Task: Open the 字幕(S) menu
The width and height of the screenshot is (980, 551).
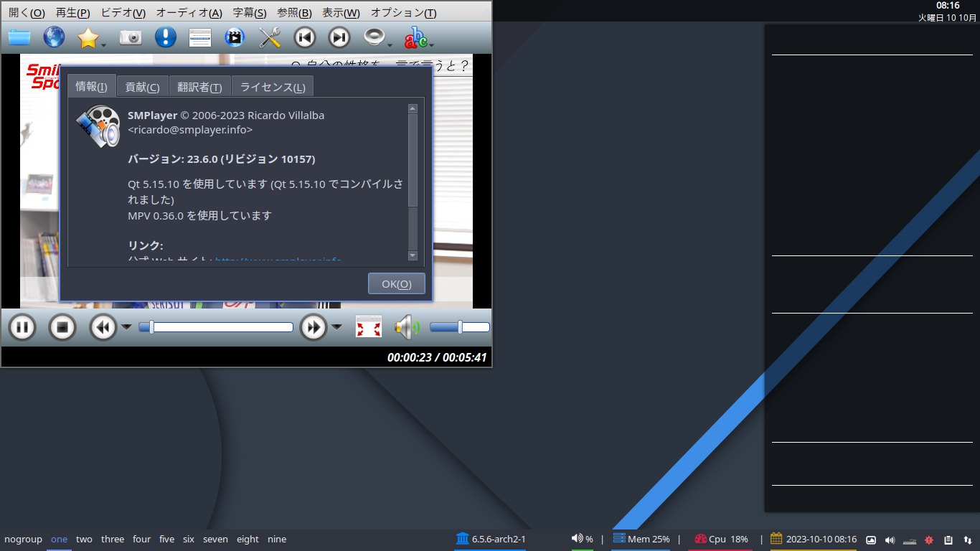Action: (250, 13)
